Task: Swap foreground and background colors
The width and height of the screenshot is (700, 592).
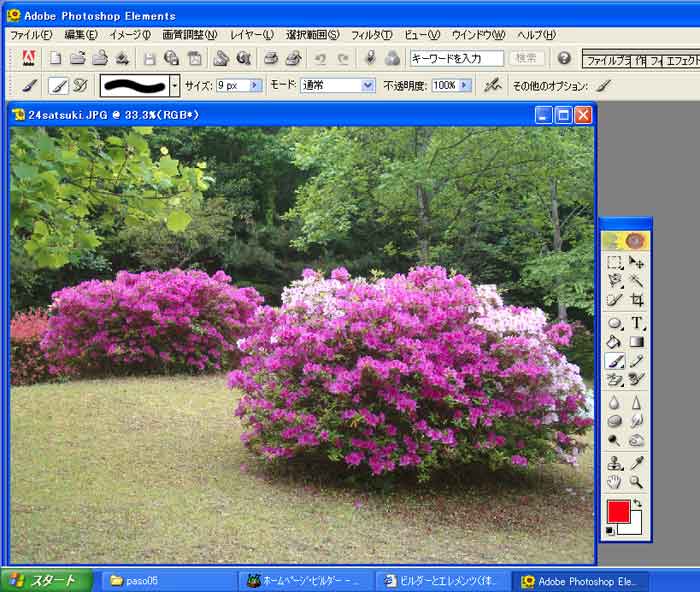Action: point(637,503)
